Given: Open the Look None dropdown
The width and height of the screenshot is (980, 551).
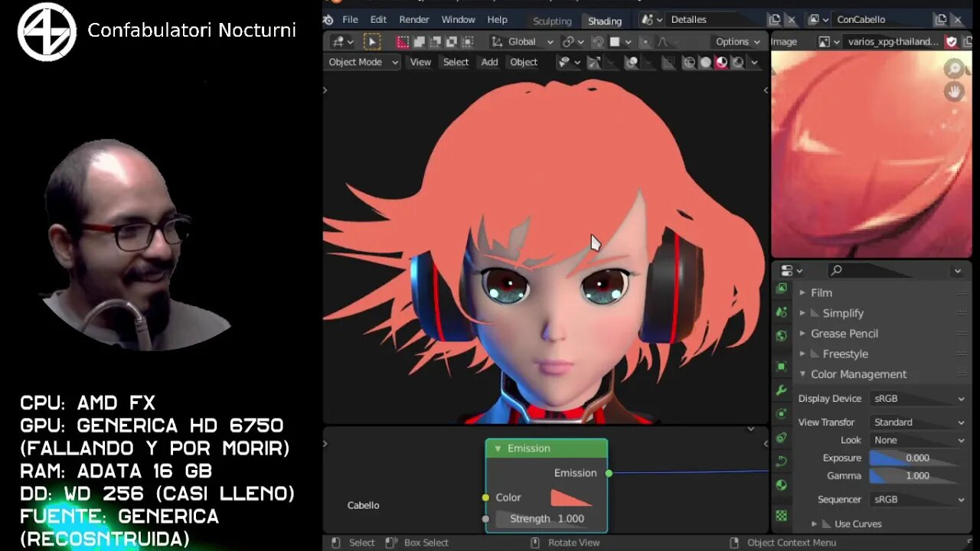Looking at the screenshot, I should (x=920, y=440).
